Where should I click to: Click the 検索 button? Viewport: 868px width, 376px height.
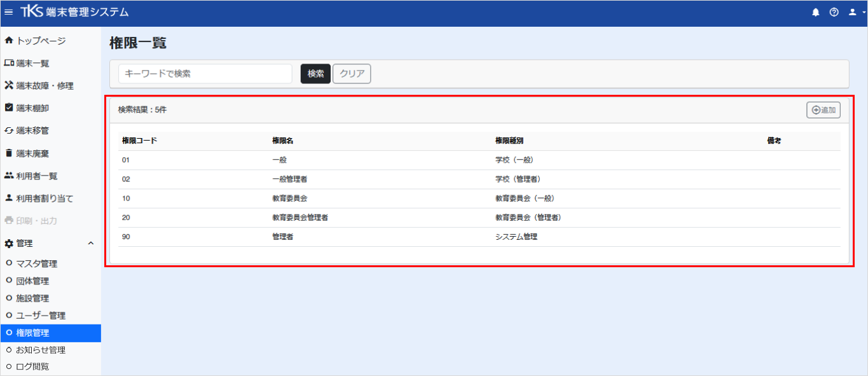click(x=315, y=74)
